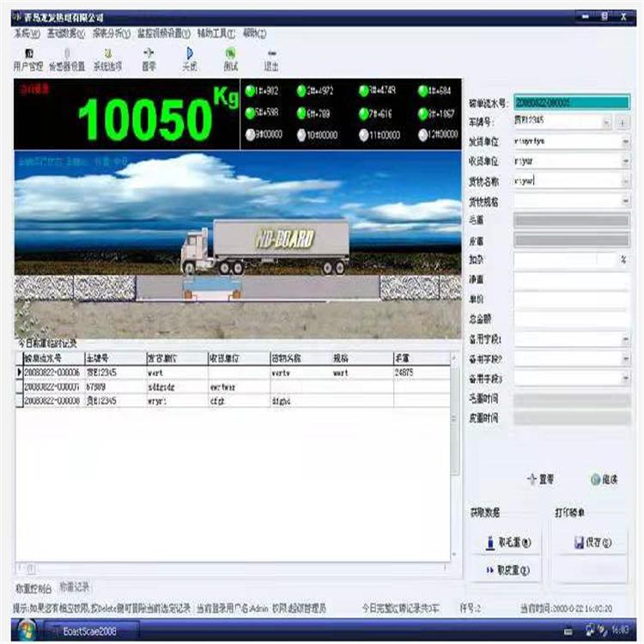The width and height of the screenshot is (644, 644).
Task: Toggle sensor 1# green indicator light
Action: point(250,91)
